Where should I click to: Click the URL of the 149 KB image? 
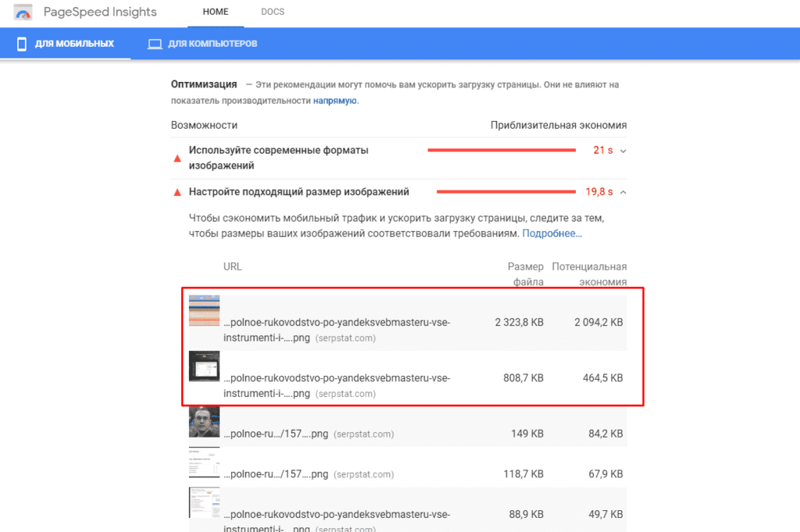pyautogui.click(x=309, y=434)
